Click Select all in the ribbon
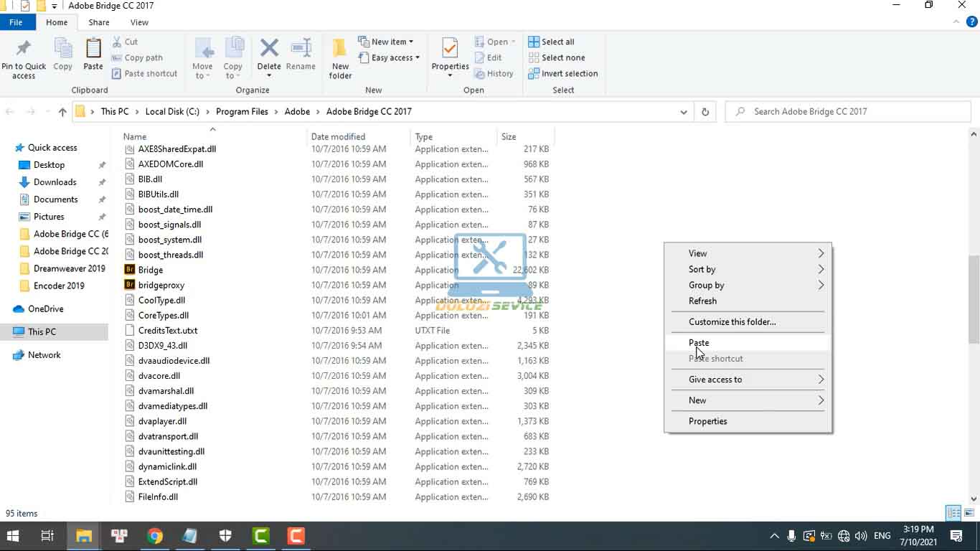980x551 pixels. tap(551, 42)
